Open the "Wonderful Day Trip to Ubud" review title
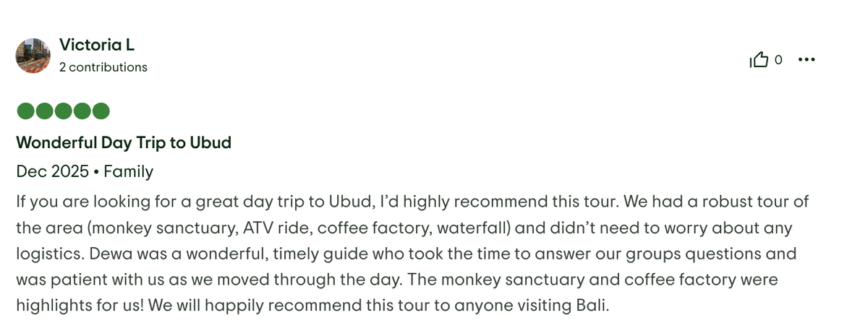This screenshot has height=336, width=868. [x=124, y=143]
